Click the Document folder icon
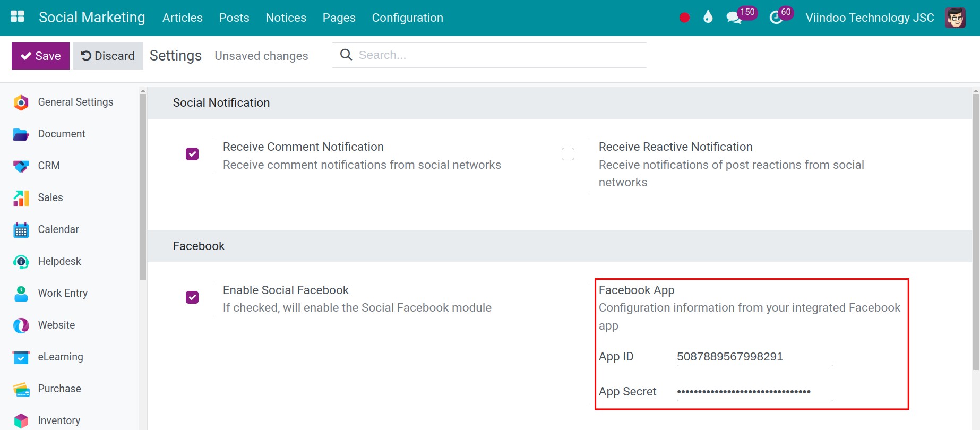The height and width of the screenshot is (430, 980). [x=21, y=134]
